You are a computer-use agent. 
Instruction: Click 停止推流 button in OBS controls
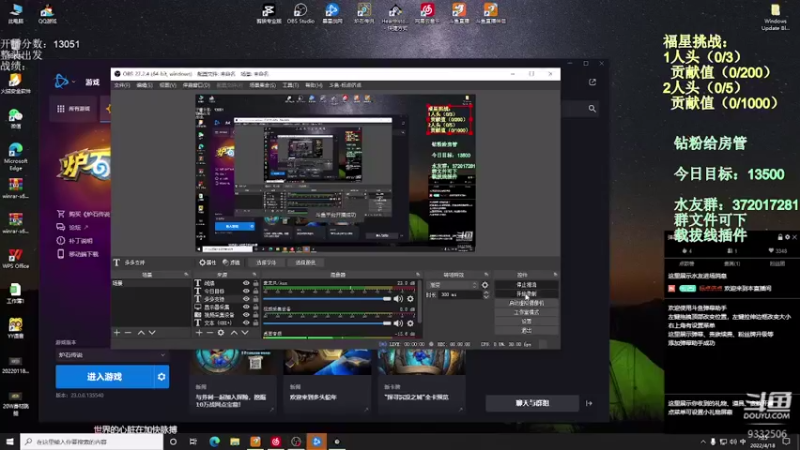tap(526, 285)
